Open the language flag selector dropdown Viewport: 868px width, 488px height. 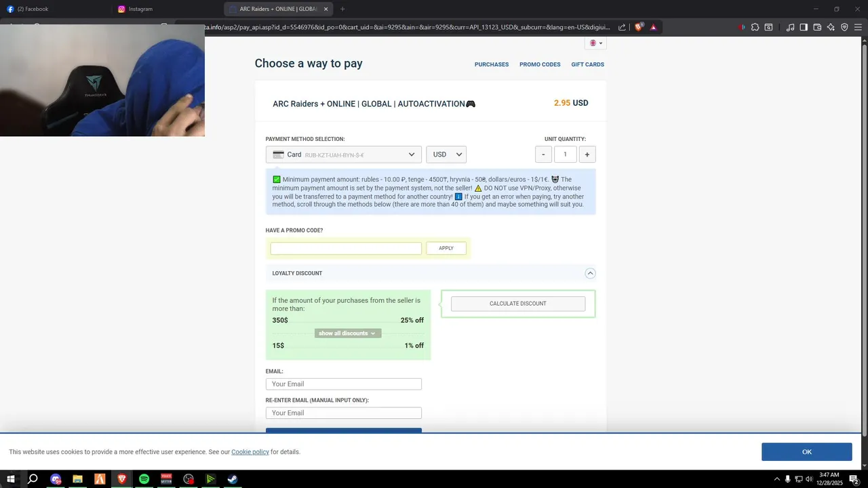pyautogui.click(x=595, y=43)
